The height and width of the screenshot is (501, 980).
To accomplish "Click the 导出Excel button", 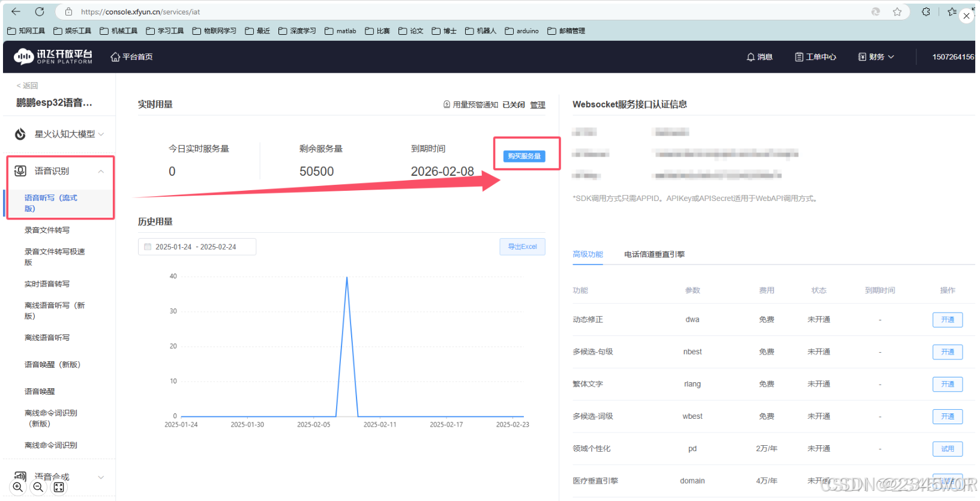I will [522, 247].
